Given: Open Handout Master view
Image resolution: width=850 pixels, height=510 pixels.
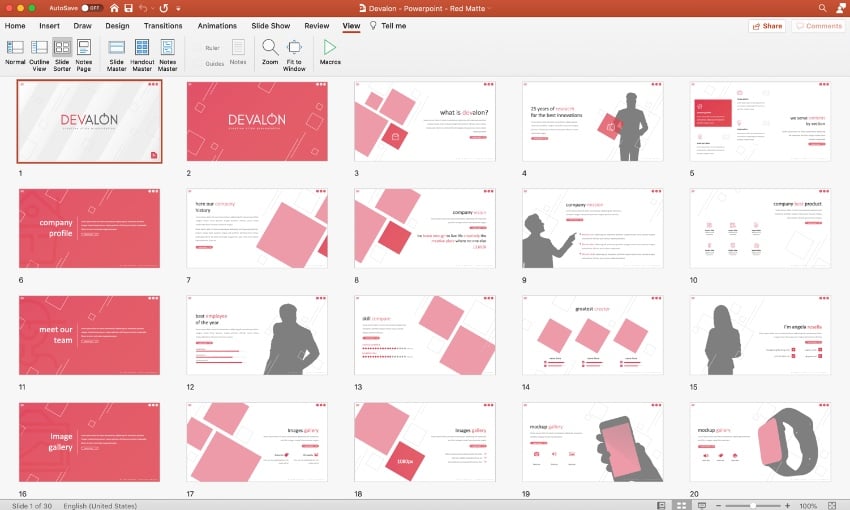Looking at the screenshot, I should pyautogui.click(x=142, y=51).
